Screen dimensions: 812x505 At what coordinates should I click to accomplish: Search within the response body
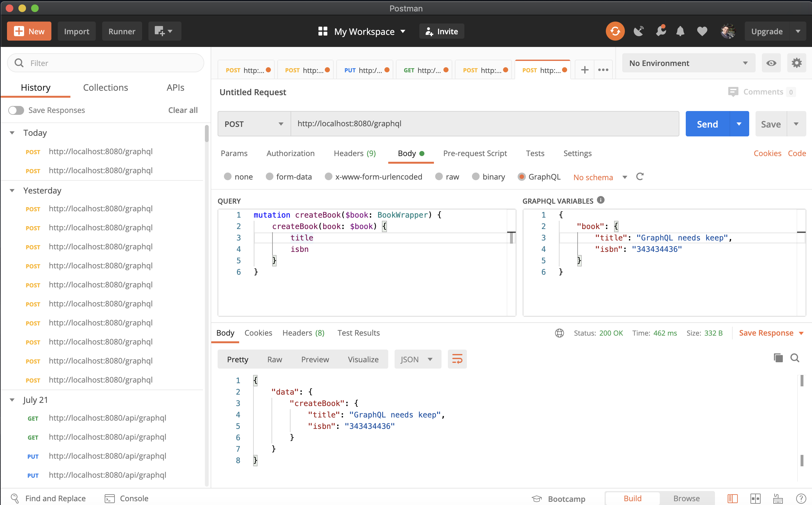coord(795,358)
